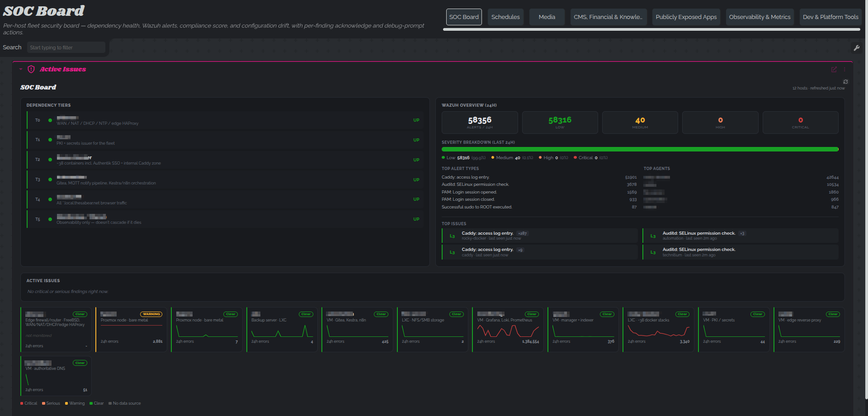This screenshot has height=416, width=868.
Task: Open VM manager indexer host card
Action: point(583,330)
